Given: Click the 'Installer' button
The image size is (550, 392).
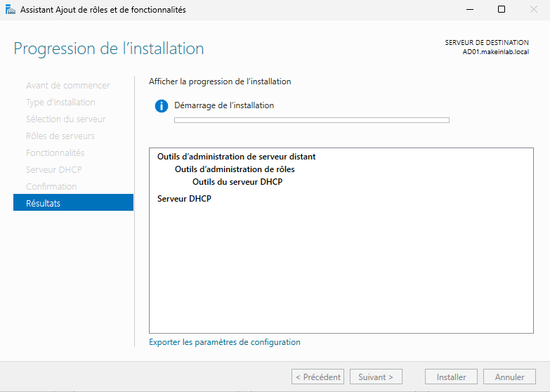Looking at the screenshot, I should 451,377.
